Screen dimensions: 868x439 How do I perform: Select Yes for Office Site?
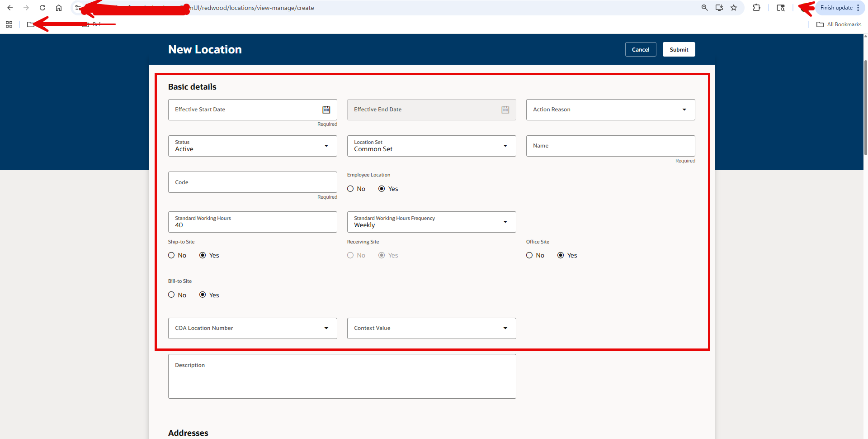[561, 255]
